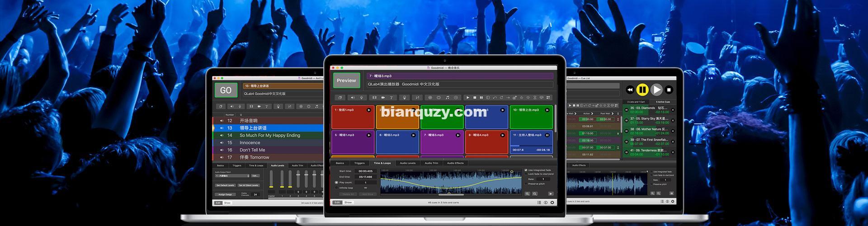Toggle Preserve pitch in center window

(x=526, y=184)
